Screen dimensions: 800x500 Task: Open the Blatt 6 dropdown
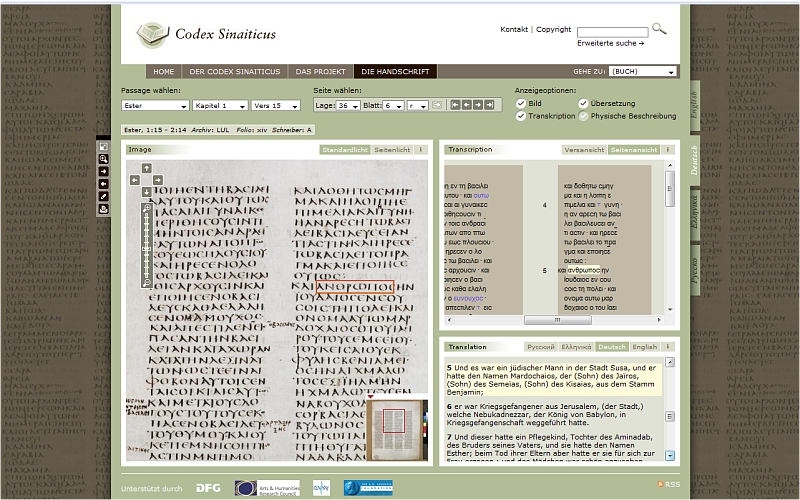393,106
